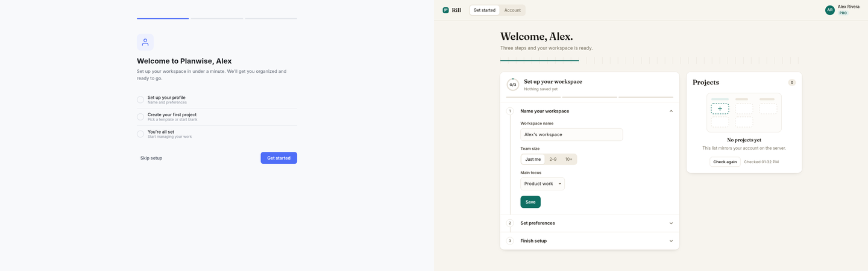
Task: Click the dashed plus tile in Projects illustration
Action: (x=720, y=109)
